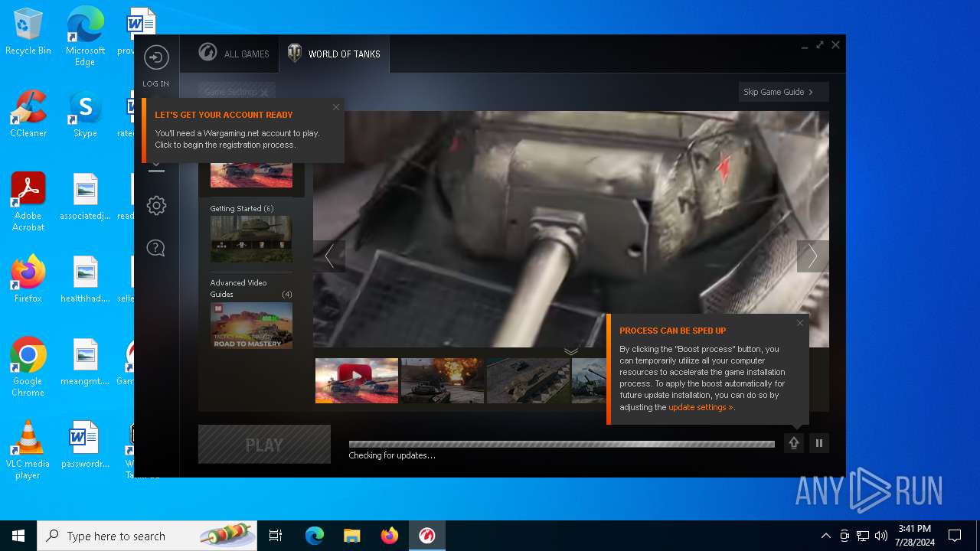
Task: Open the Windows Start menu
Action: (x=18, y=536)
